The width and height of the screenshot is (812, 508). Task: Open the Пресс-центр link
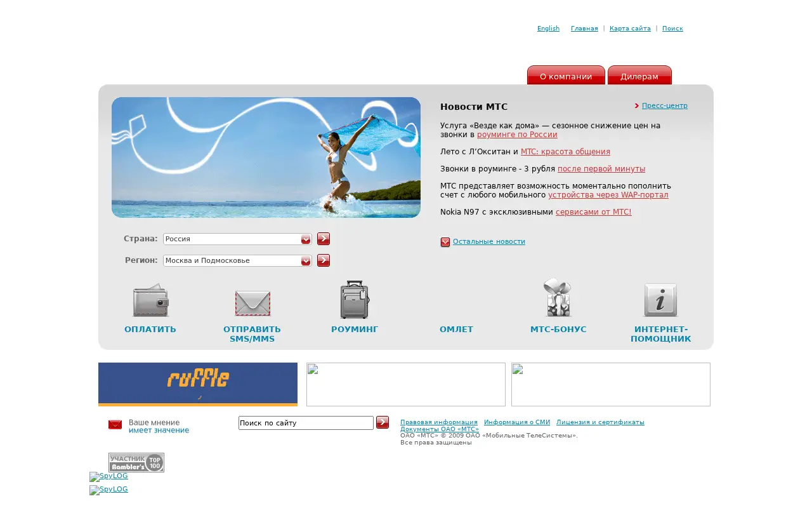(x=665, y=106)
